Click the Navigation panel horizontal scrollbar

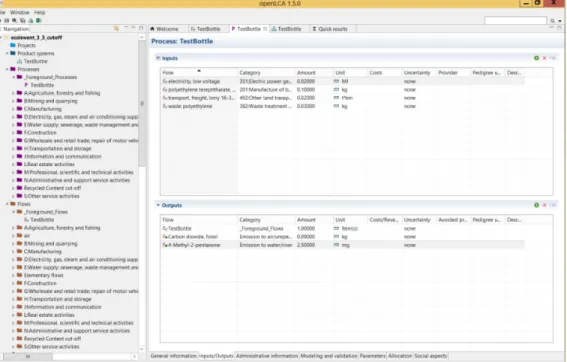[28, 357]
